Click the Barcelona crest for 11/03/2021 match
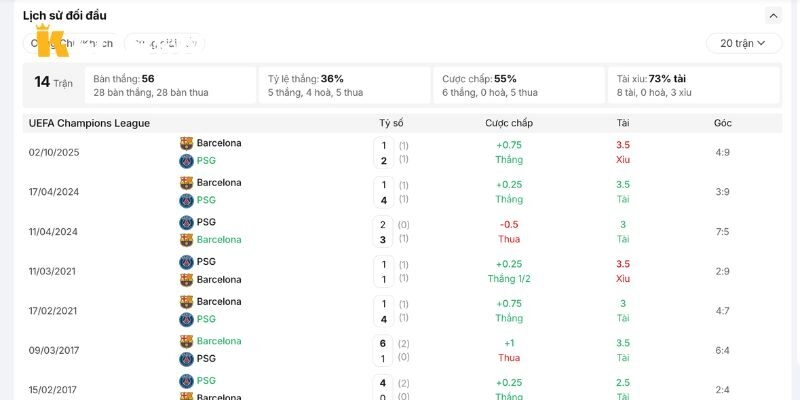 click(187, 280)
